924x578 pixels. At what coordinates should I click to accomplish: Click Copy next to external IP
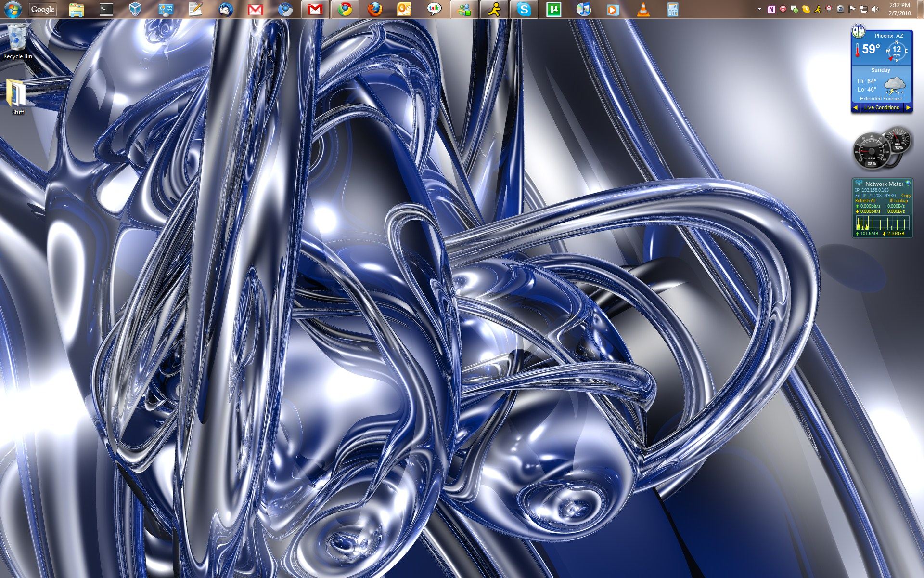click(x=906, y=196)
